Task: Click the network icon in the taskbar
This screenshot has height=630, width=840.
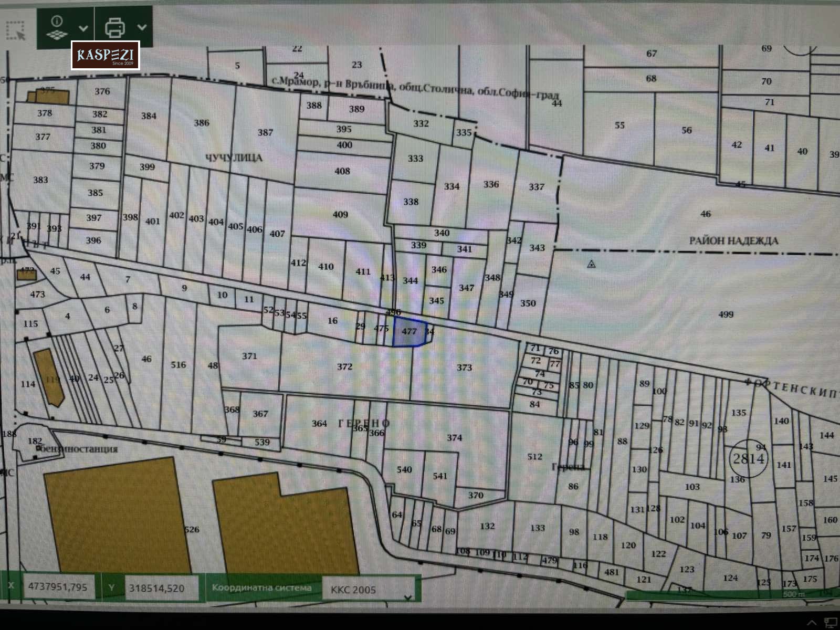Action: (831, 623)
